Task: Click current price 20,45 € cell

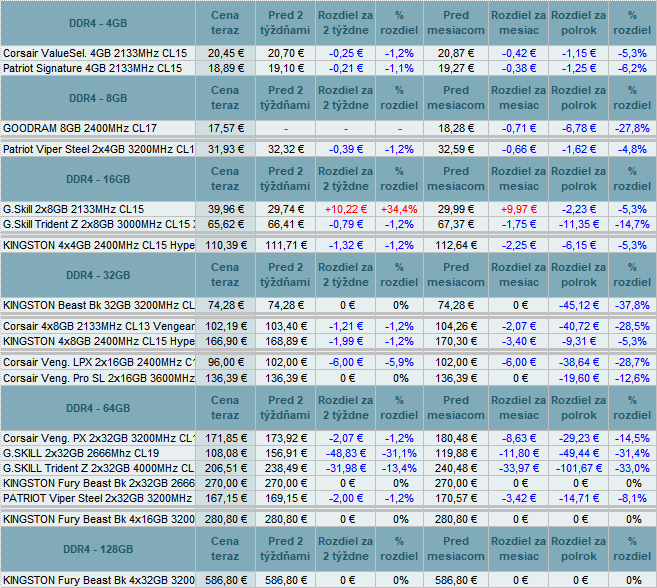Action: pos(225,53)
